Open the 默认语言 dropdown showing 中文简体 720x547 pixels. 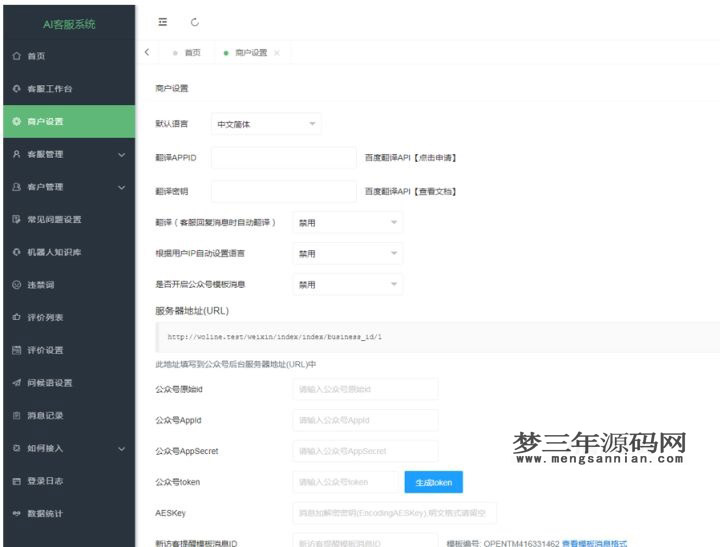[266, 124]
